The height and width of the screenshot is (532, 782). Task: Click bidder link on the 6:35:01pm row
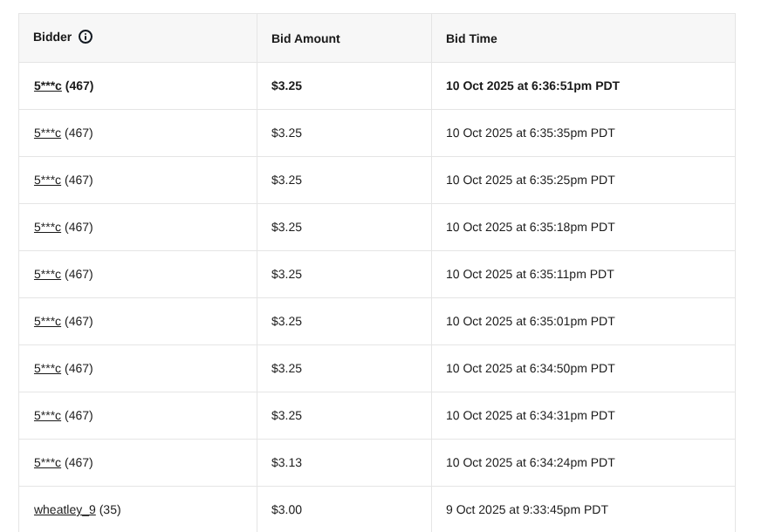[48, 322]
